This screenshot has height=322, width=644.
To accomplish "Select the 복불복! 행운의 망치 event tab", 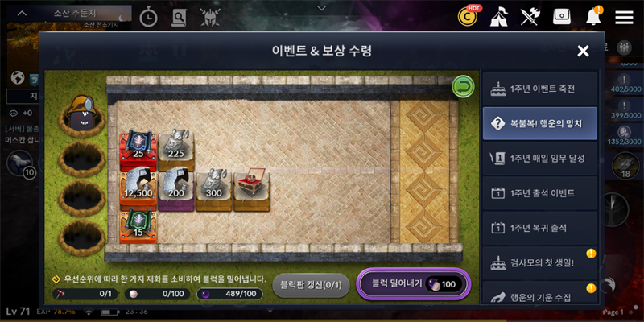I will point(540,124).
